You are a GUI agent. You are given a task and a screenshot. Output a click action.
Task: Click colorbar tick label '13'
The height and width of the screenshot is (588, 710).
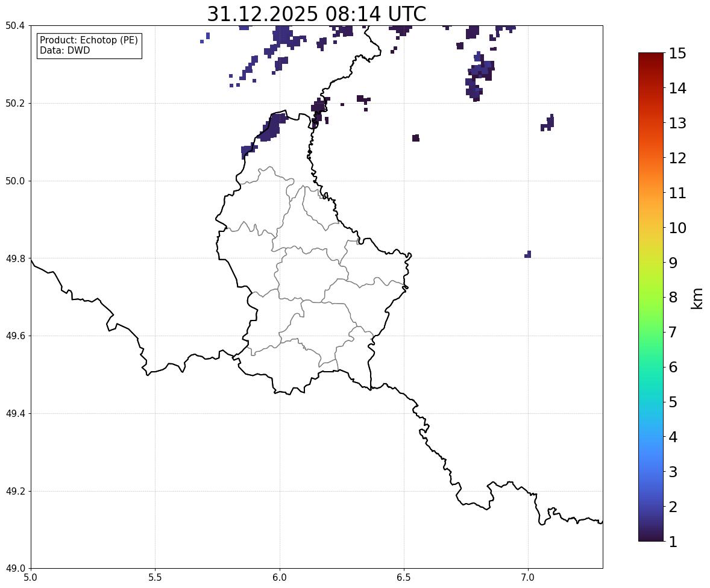coord(677,123)
